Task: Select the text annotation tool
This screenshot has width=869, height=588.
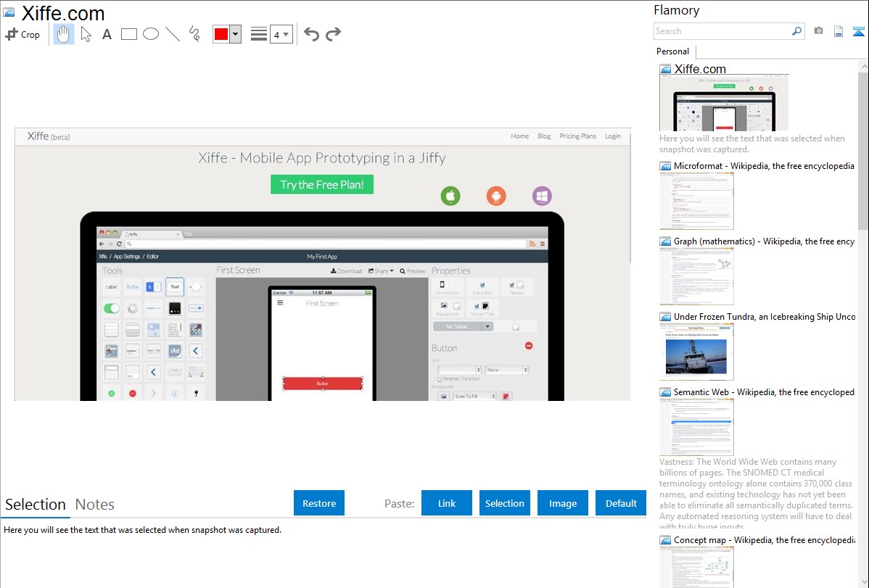Action: click(107, 34)
